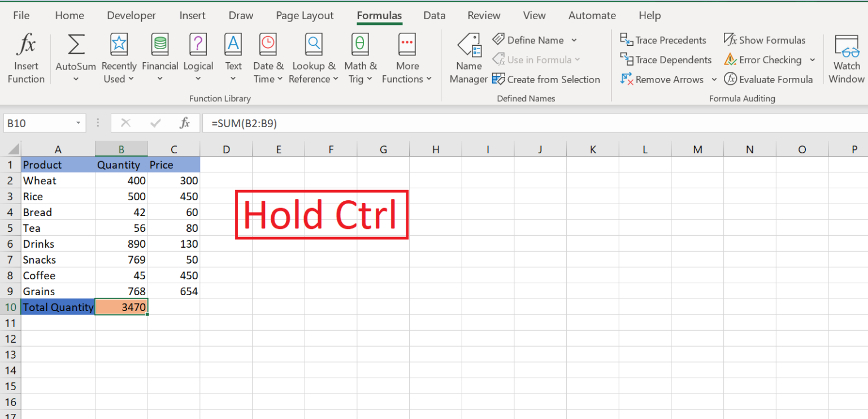Select column B header
The width and height of the screenshot is (868, 419).
121,149
